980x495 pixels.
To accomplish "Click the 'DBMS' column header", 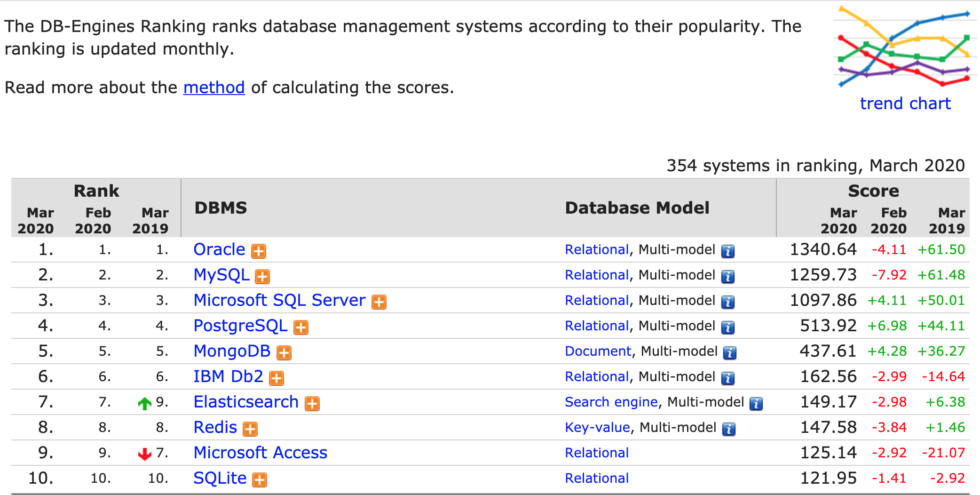I will coord(221,208).
